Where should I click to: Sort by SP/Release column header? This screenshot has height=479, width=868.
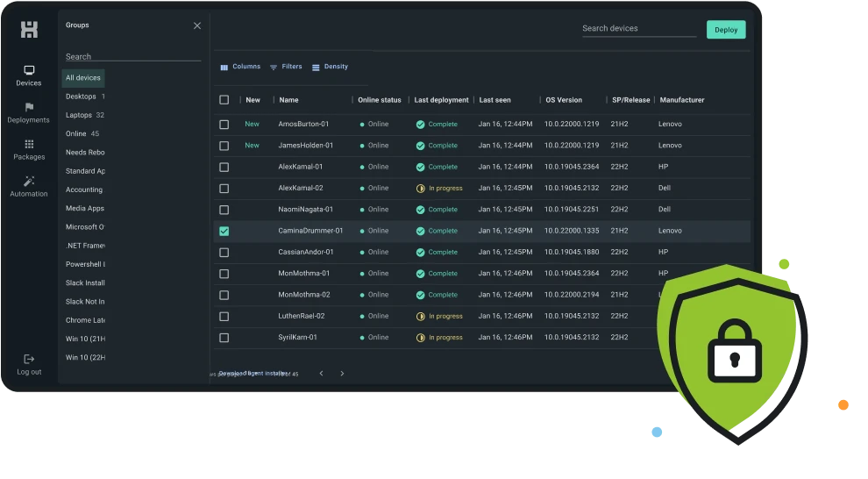click(631, 100)
